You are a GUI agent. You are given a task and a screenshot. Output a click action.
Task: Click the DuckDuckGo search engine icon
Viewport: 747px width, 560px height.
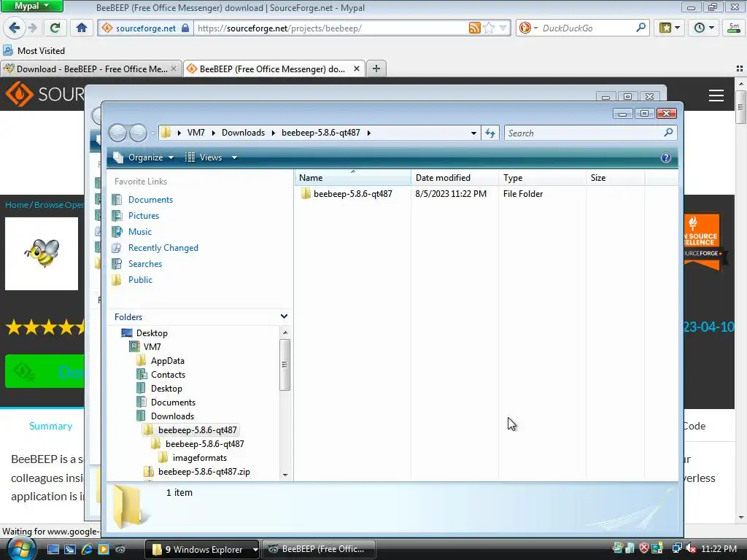coord(525,28)
